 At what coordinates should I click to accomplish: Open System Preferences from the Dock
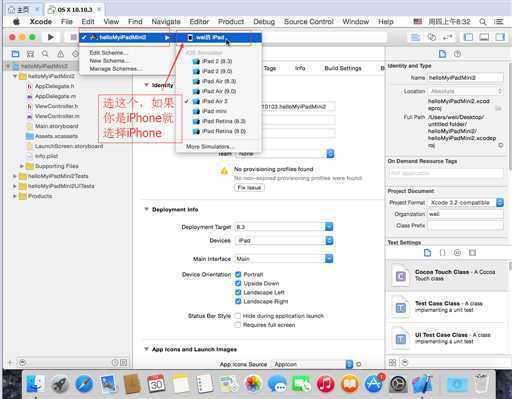[x=398, y=384]
